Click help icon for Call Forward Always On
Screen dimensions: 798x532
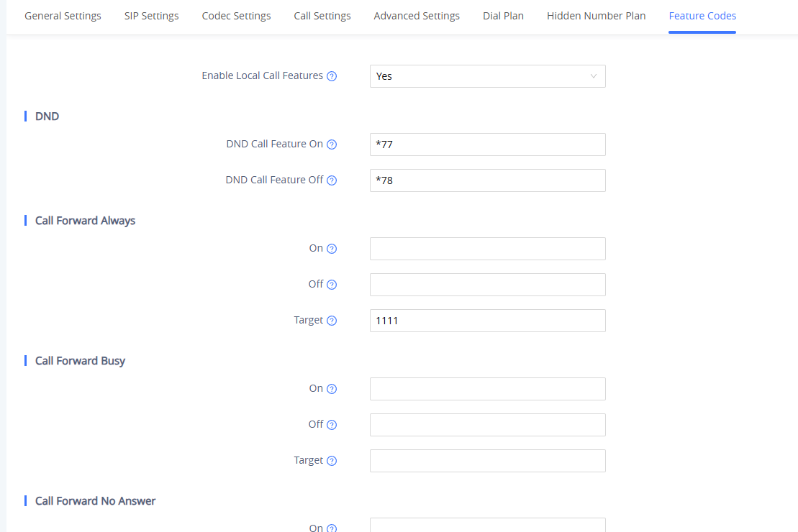click(x=332, y=249)
